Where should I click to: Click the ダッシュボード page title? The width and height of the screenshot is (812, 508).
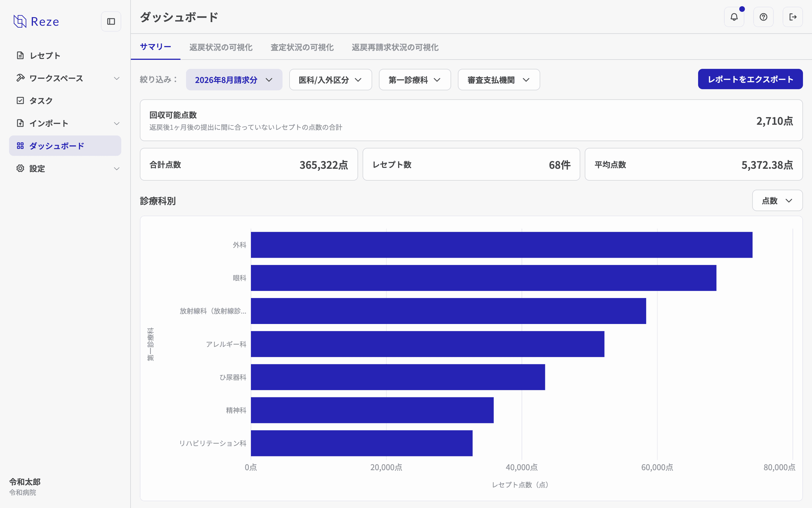click(179, 17)
